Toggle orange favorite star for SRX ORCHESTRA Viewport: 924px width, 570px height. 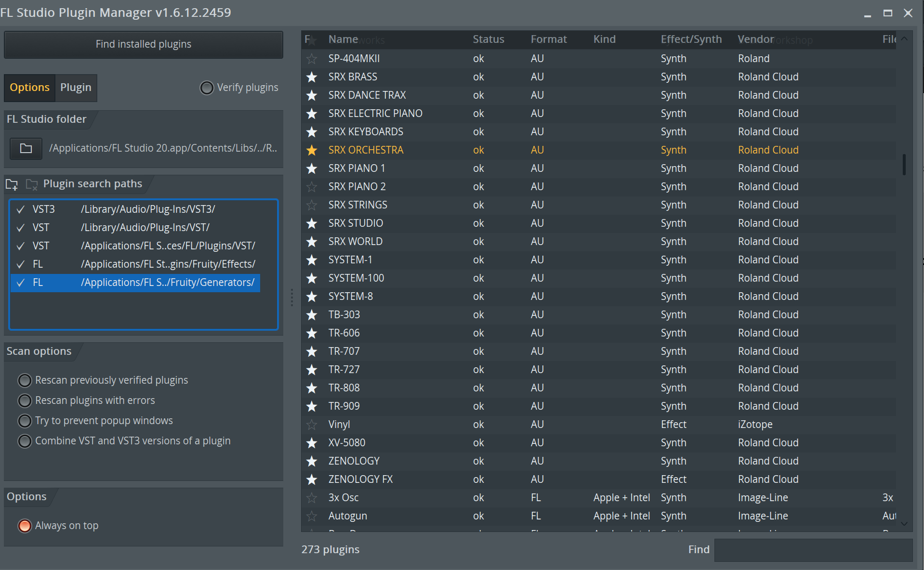click(312, 150)
